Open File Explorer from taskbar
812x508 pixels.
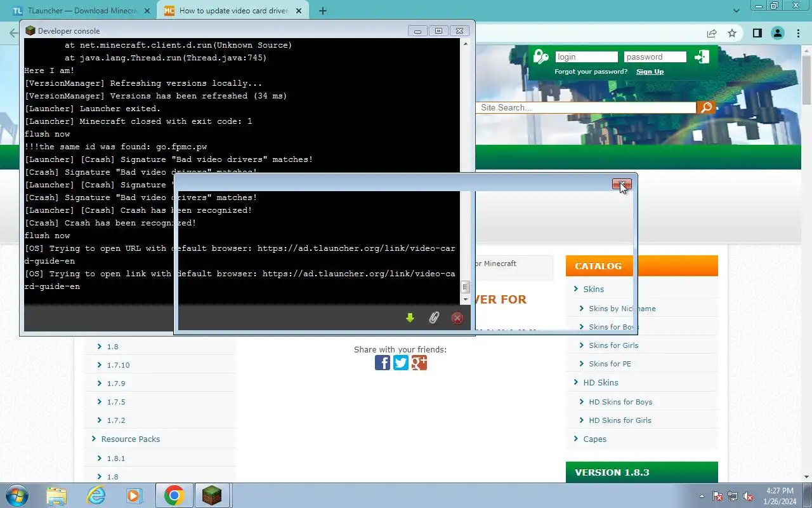[x=56, y=495]
